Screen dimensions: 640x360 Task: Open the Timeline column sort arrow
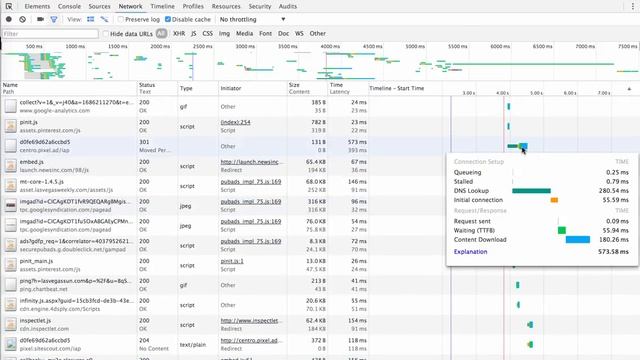click(629, 89)
